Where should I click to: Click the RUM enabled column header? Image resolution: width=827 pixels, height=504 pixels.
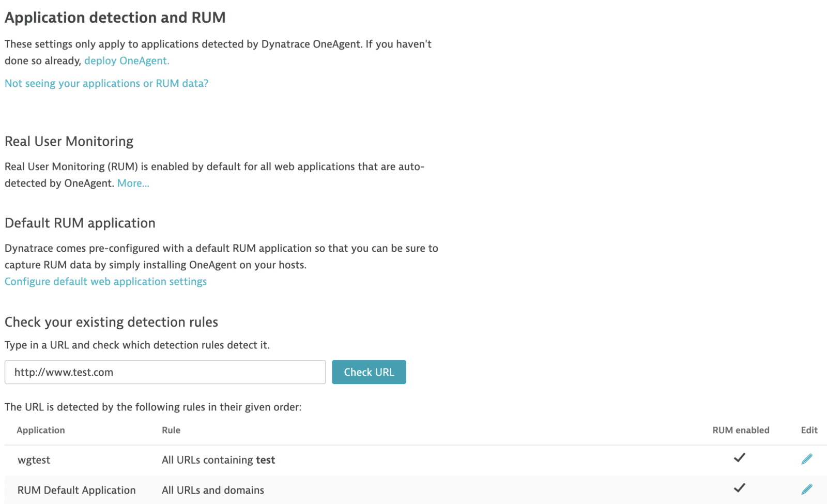tap(741, 430)
